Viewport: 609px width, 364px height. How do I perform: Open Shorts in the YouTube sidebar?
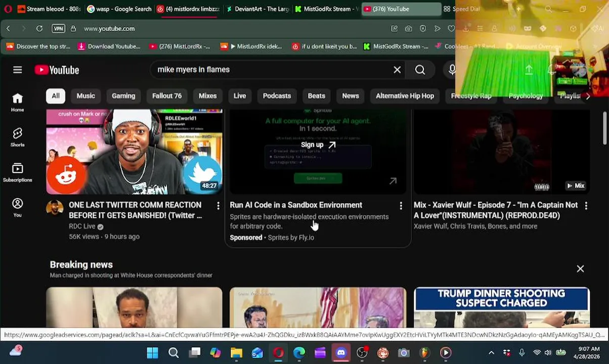point(18,137)
